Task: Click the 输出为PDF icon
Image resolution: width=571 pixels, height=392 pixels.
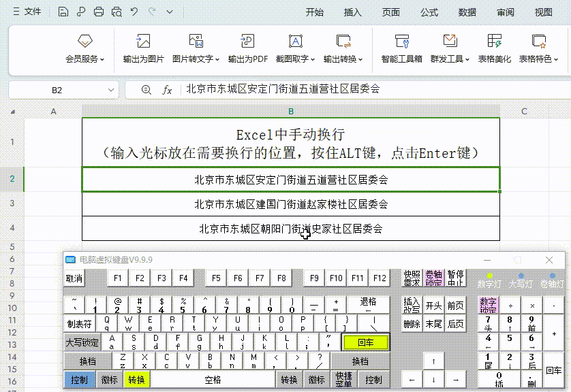Action: coord(247,41)
